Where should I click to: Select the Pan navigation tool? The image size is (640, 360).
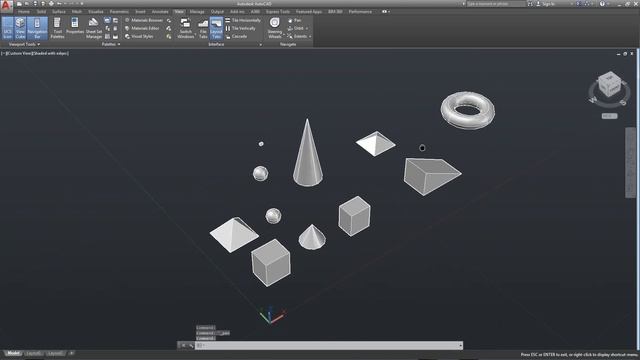coord(294,20)
